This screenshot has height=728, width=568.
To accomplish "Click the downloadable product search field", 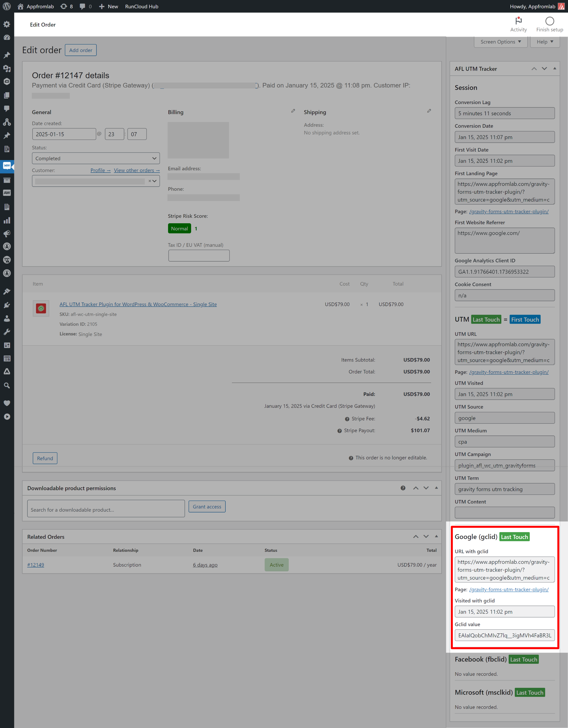I will click(106, 509).
